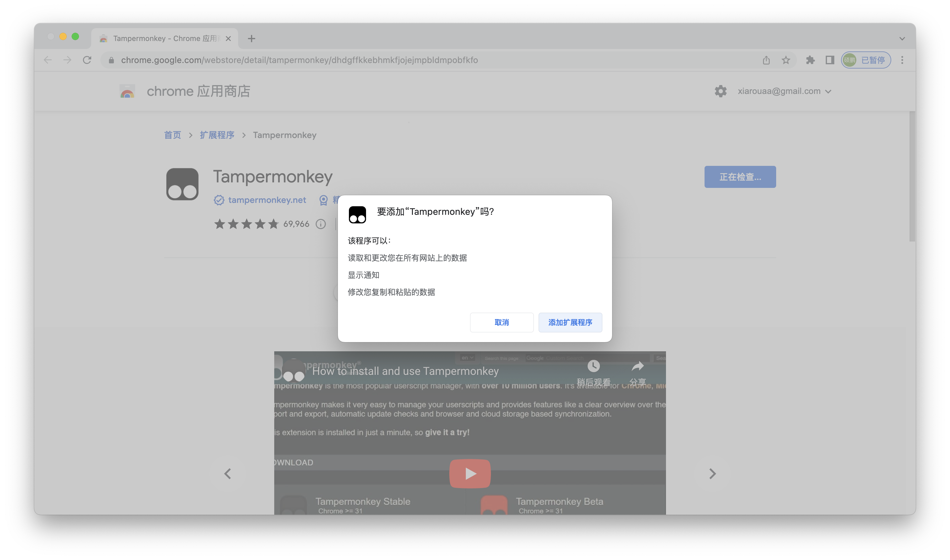The width and height of the screenshot is (950, 560).
Task: Click the address bar URL
Action: (299, 60)
